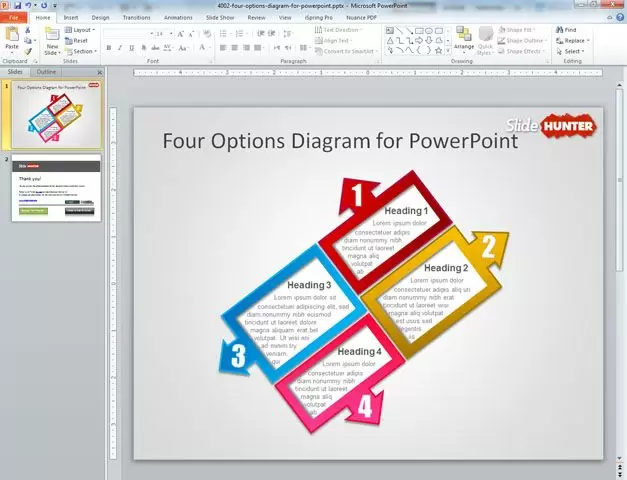Click the Undo arrow in the quick access toolbar
The width and height of the screenshot is (627, 480).
30,5
